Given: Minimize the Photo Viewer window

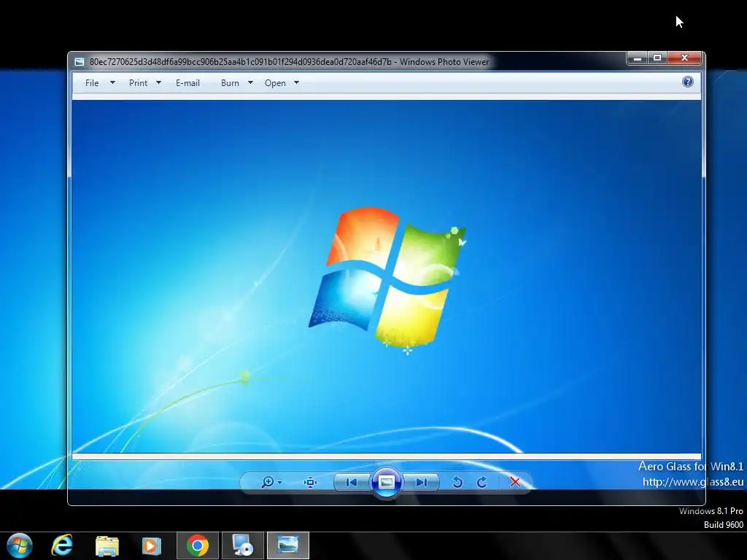Looking at the screenshot, I should click(x=638, y=58).
